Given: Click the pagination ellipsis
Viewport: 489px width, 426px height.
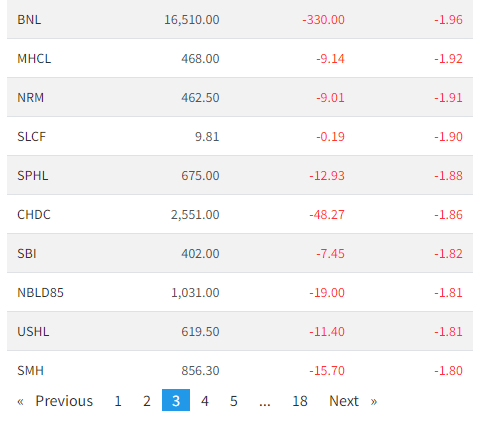Looking at the screenshot, I should click(x=265, y=400).
